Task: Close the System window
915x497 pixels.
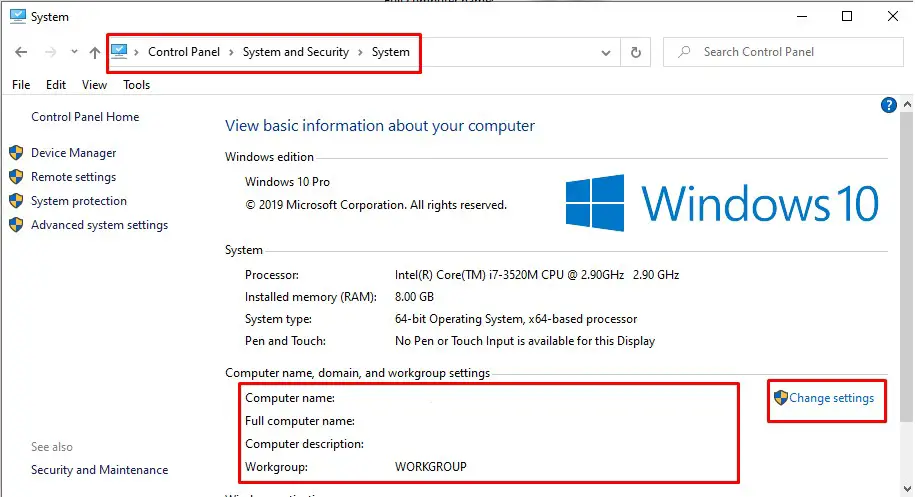Action: point(892,16)
